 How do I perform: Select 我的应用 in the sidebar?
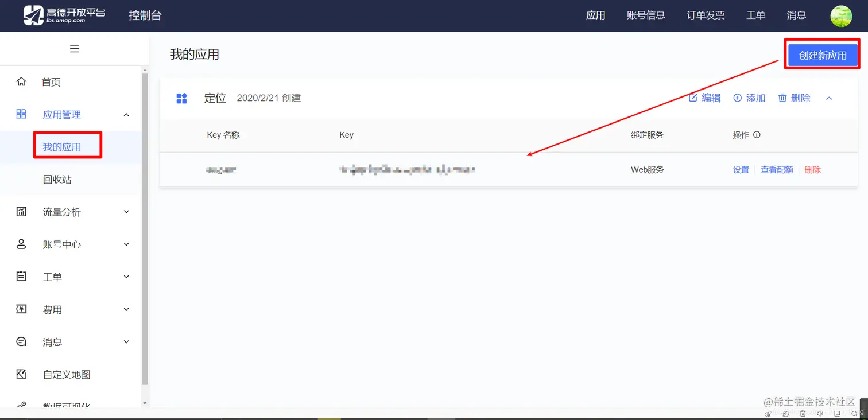pyautogui.click(x=62, y=147)
